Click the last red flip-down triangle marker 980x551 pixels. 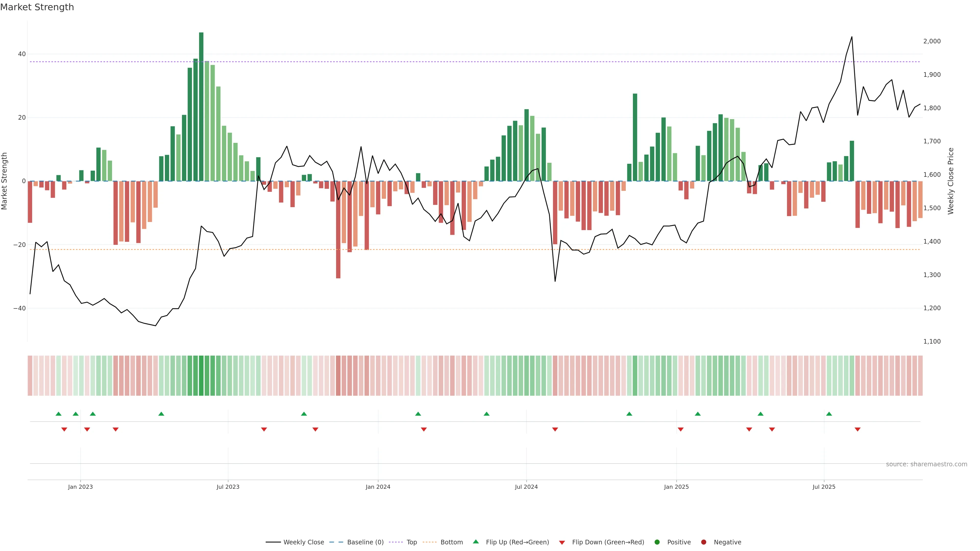pos(857,429)
